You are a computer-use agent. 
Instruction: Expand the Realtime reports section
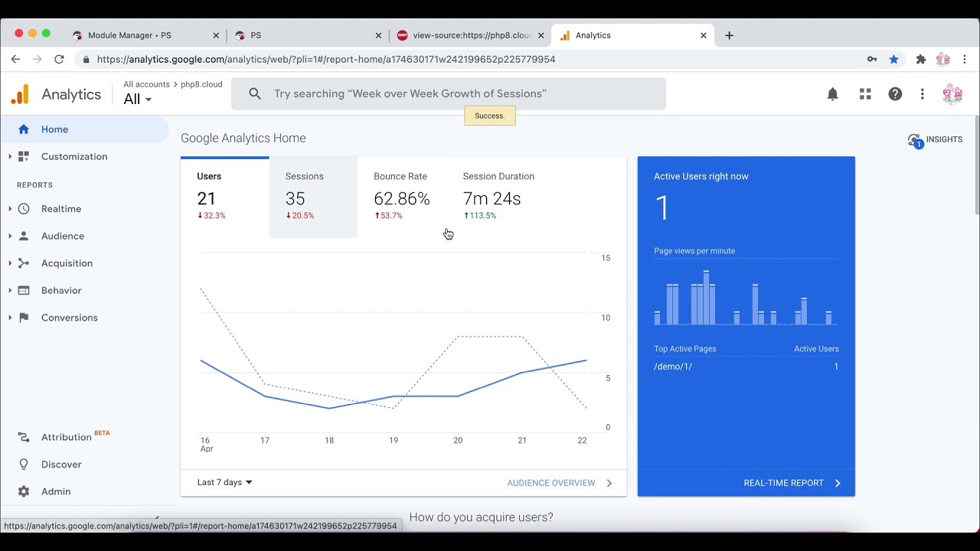10,209
